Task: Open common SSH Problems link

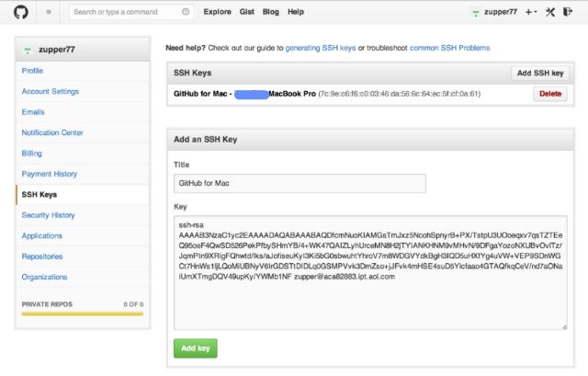Action: [449, 48]
